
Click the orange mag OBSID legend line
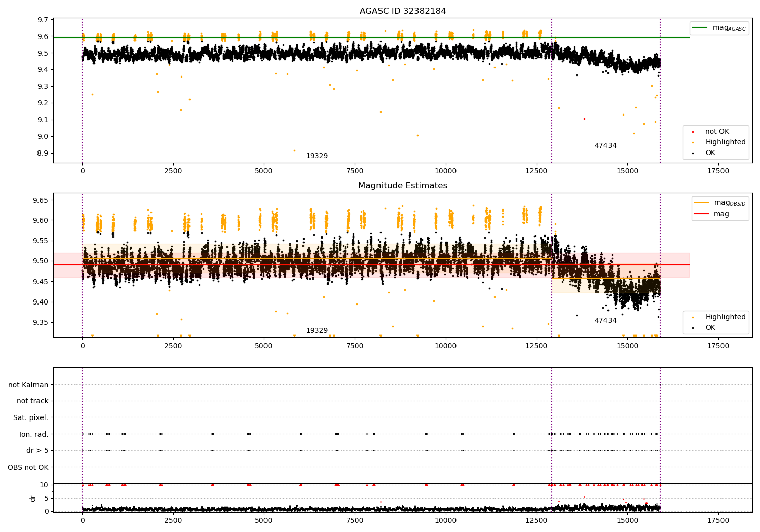pyautogui.click(x=702, y=203)
